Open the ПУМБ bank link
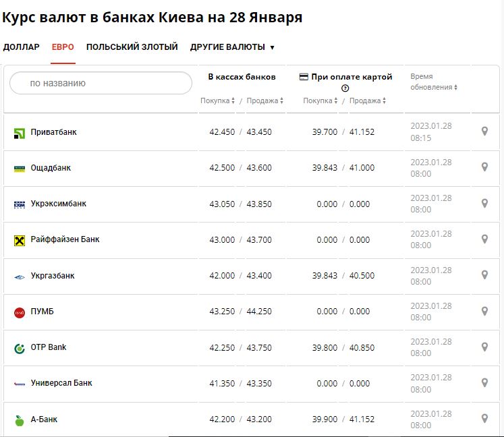The height and width of the screenshot is (437, 504). click(42, 312)
